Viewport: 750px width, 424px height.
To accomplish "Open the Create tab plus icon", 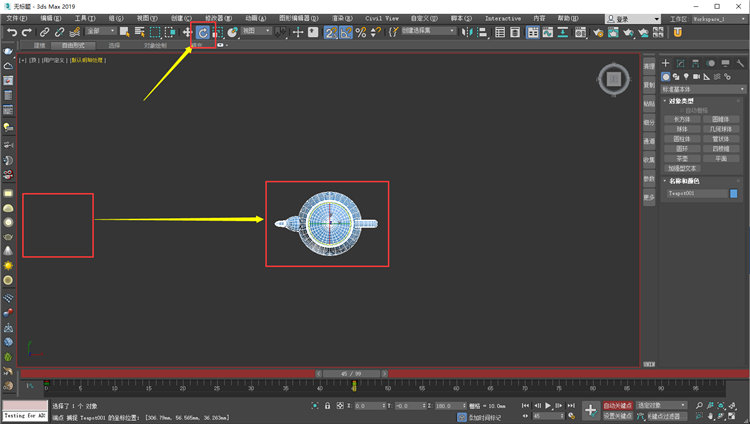I will pos(665,63).
